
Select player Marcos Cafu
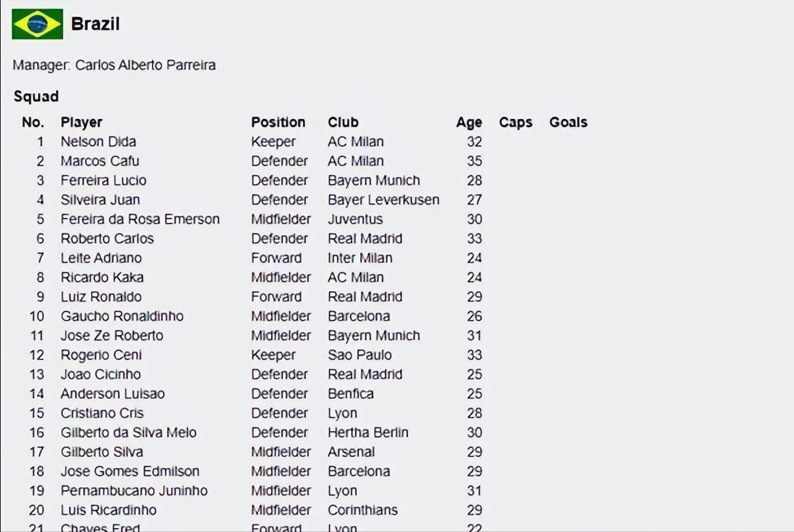pos(100,161)
